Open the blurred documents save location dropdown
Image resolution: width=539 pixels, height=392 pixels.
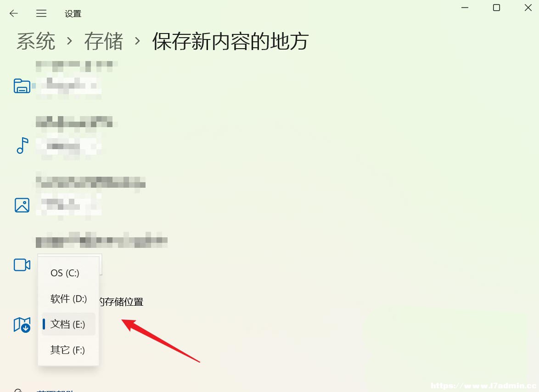[x=69, y=85]
